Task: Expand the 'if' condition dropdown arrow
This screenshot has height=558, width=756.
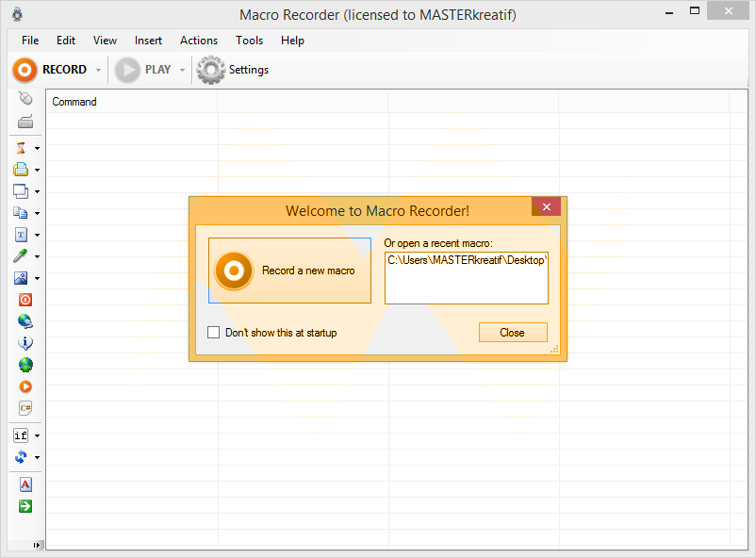Action: (x=37, y=436)
